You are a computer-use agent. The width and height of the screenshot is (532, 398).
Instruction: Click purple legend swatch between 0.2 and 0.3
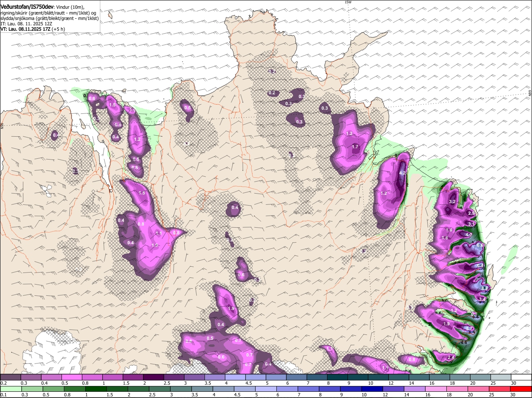pos(10,377)
